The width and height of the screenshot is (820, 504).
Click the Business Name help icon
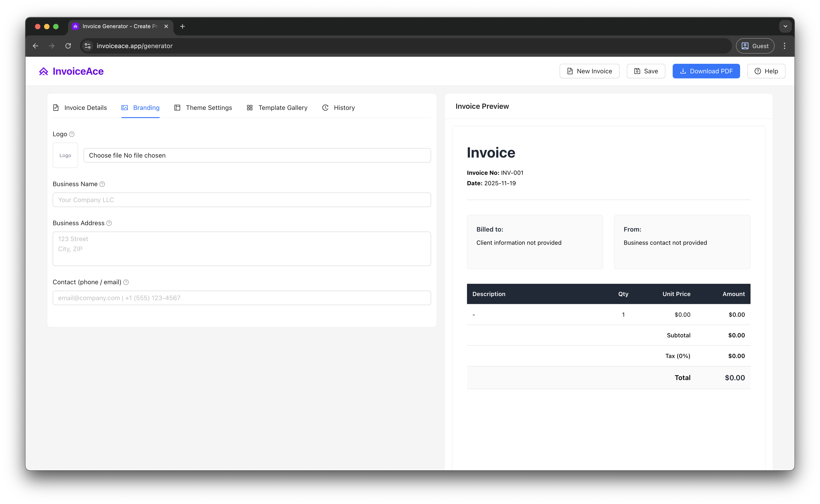[x=102, y=184]
